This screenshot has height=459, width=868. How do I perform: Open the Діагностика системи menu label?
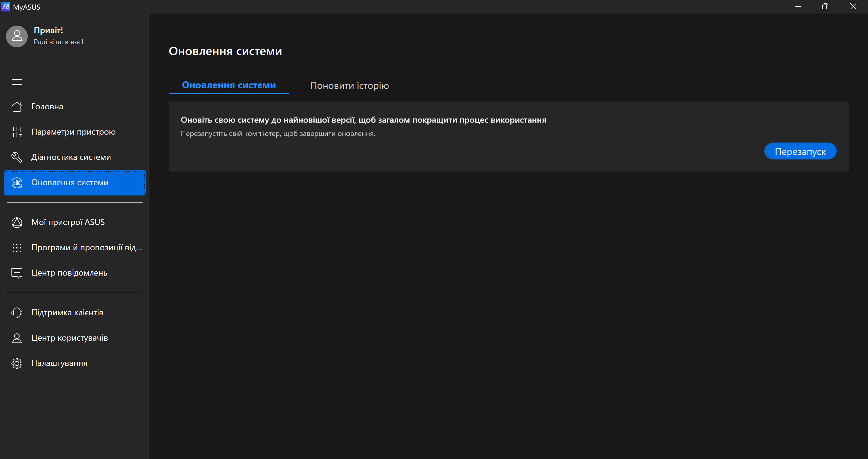tap(71, 157)
